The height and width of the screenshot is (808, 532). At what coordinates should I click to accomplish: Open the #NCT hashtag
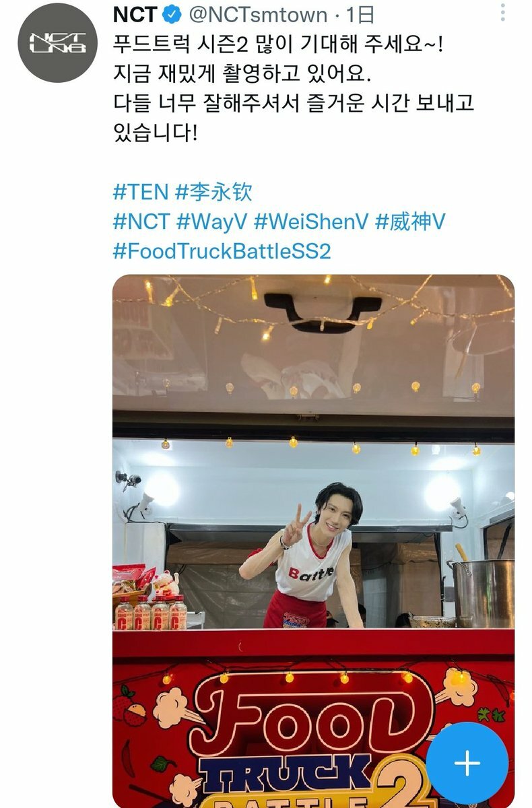(x=141, y=222)
